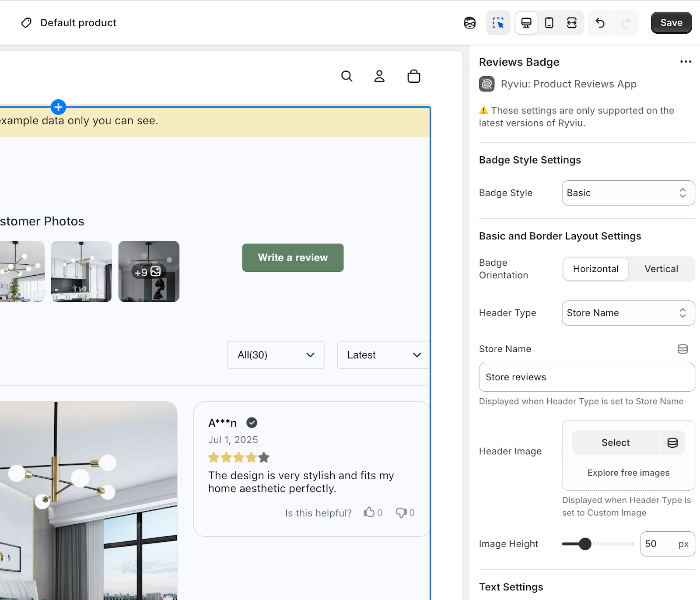Toggle the inspector selection tool icon

pos(498,23)
